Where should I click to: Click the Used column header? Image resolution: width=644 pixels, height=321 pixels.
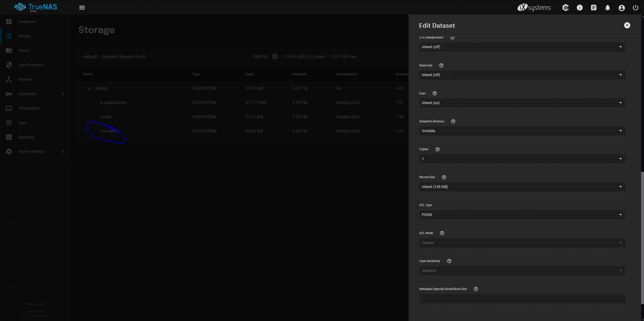pos(249,74)
